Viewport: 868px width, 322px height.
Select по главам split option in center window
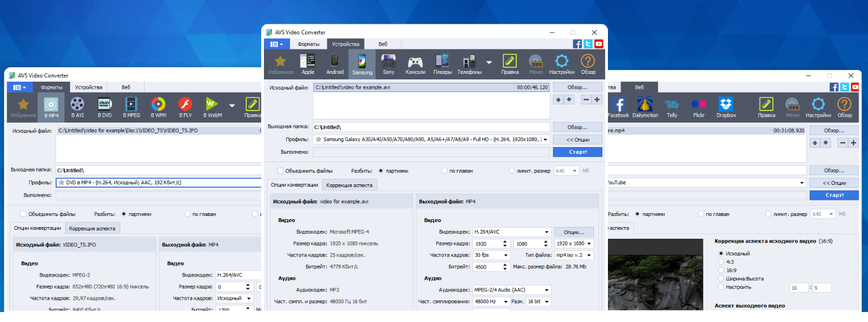445,171
